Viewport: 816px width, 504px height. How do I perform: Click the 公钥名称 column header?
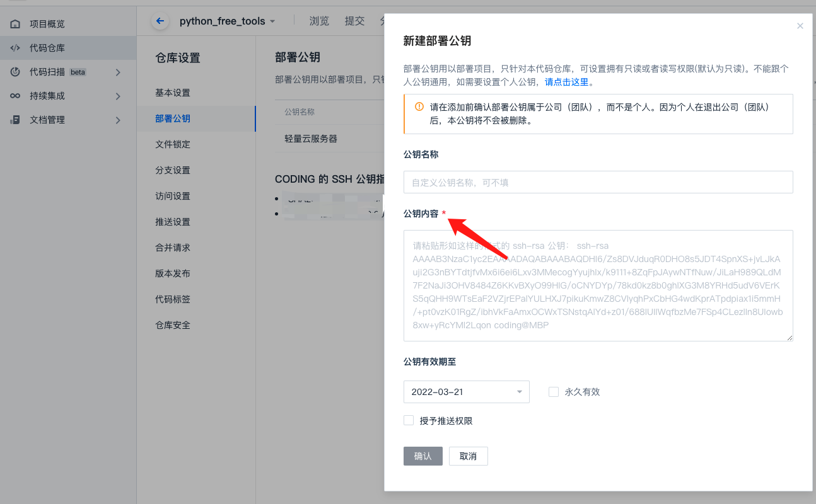click(300, 112)
